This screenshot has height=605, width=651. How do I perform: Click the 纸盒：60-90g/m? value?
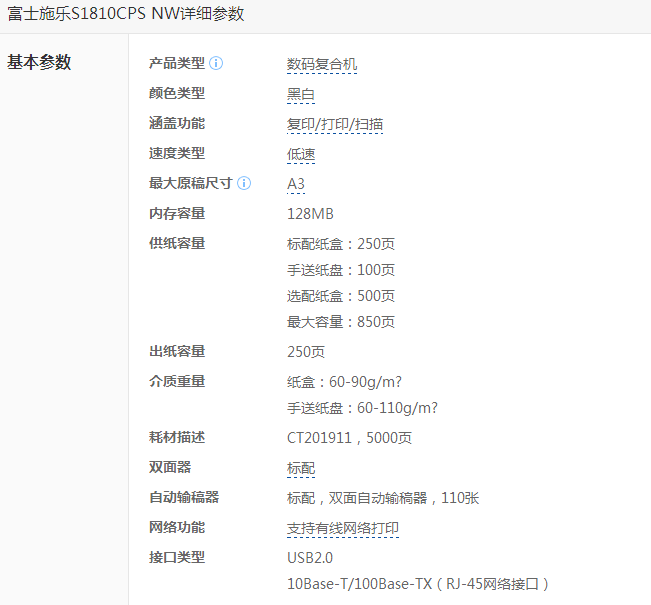click(x=345, y=382)
